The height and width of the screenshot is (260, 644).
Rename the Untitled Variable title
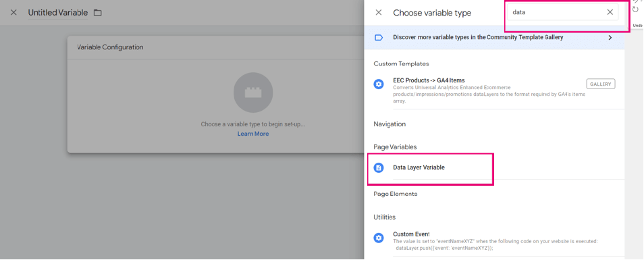pos(58,13)
